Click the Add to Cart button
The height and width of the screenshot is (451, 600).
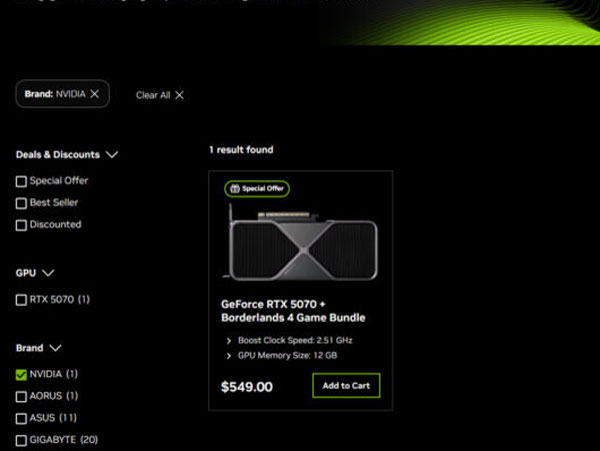tap(346, 386)
